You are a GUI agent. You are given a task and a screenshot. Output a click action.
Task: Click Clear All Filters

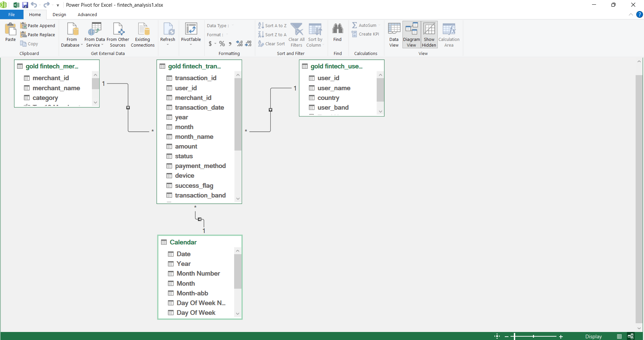tap(297, 35)
